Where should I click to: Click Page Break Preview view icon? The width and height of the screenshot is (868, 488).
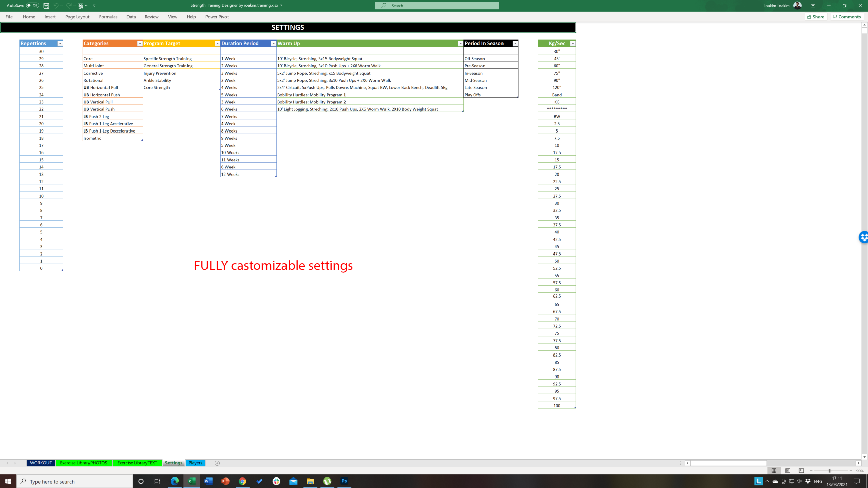click(x=801, y=471)
